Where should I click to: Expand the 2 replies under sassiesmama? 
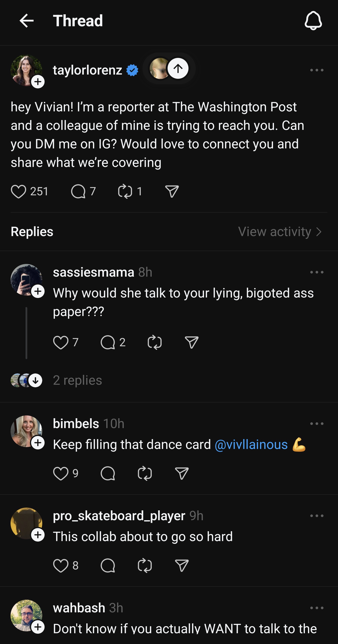click(x=77, y=380)
